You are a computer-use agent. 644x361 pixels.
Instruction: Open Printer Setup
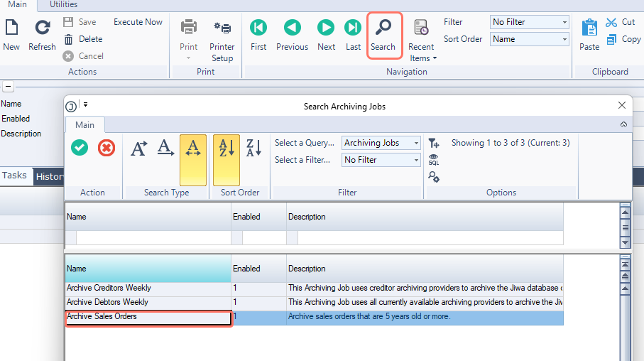pyautogui.click(x=222, y=41)
